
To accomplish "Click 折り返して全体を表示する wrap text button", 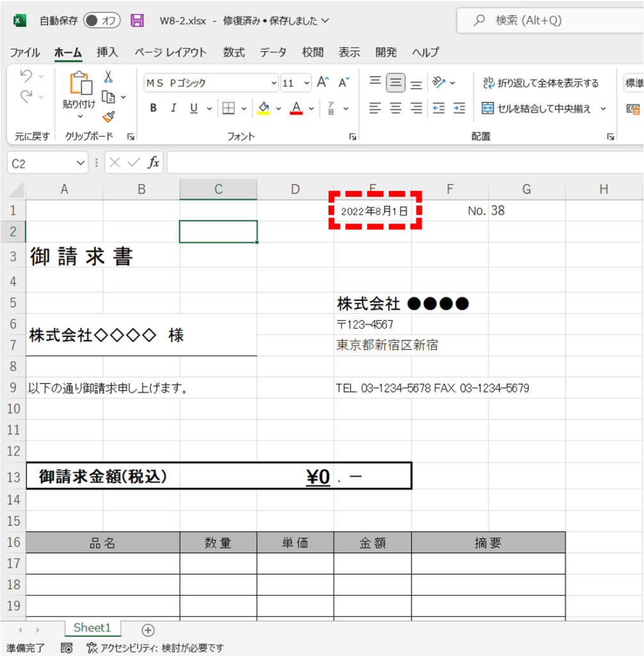I will coord(540,83).
